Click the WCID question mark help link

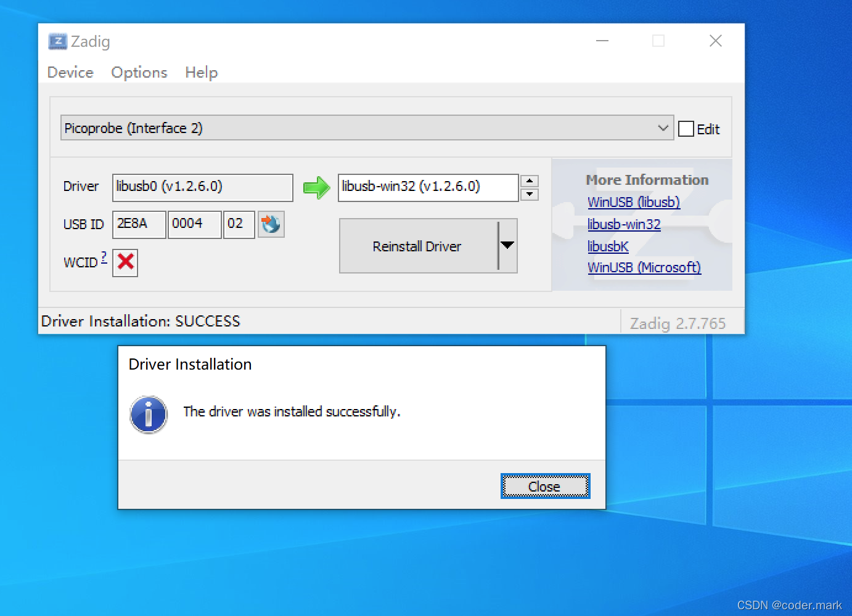104,257
